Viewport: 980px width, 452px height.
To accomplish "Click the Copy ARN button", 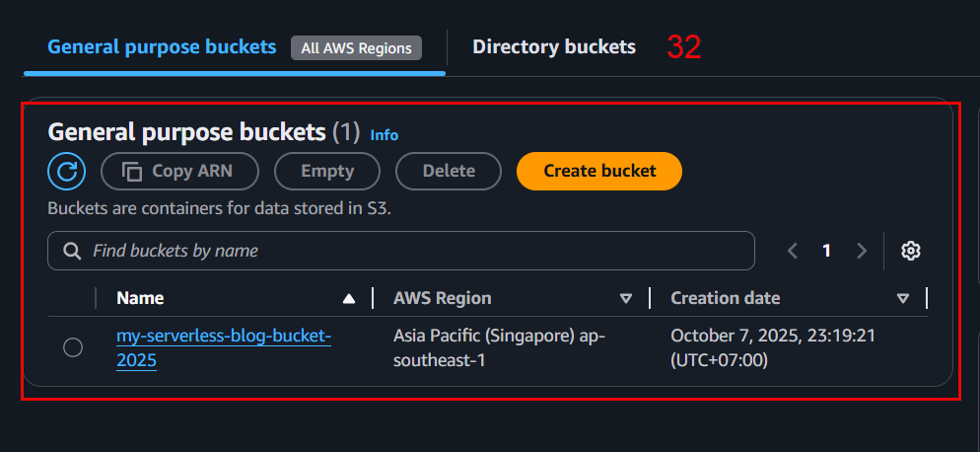I will point(180,171).
